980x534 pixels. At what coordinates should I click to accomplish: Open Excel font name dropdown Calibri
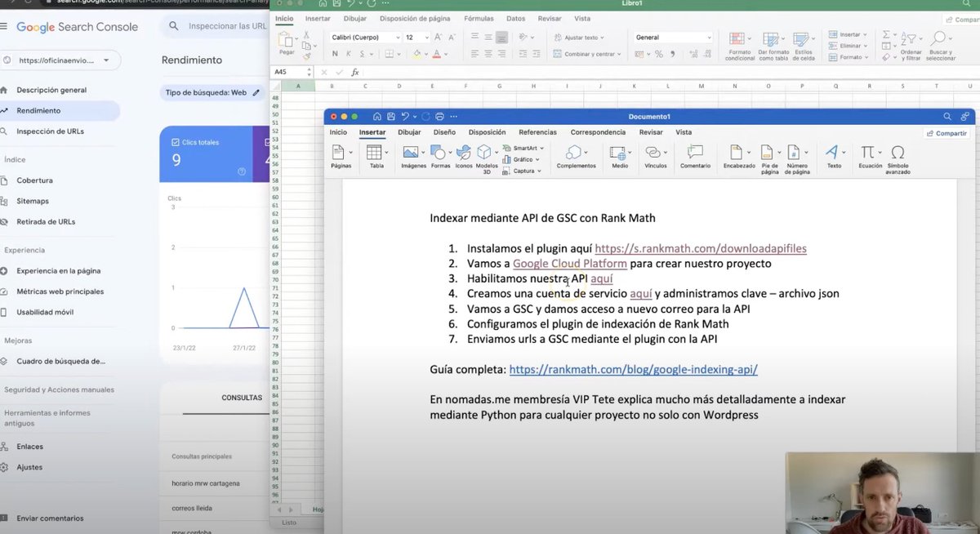398,38
